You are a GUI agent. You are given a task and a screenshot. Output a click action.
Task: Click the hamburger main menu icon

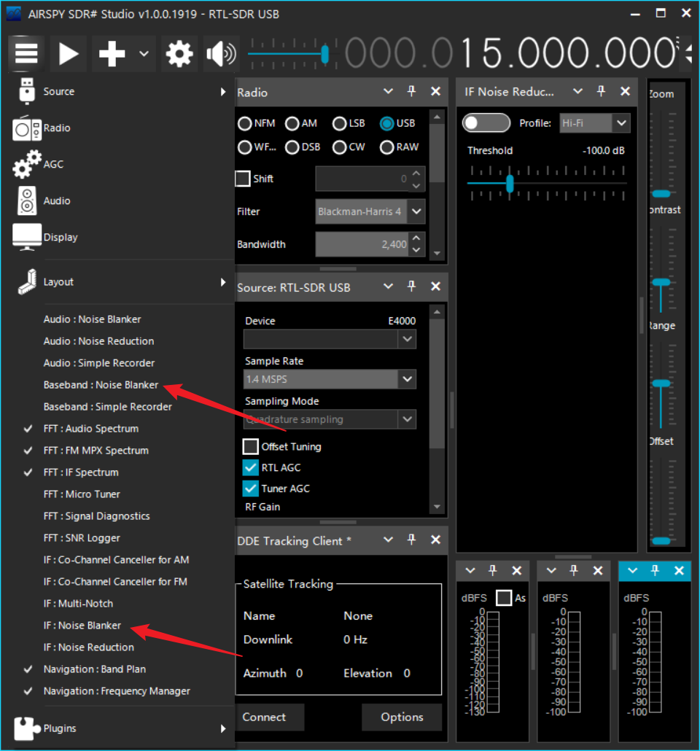(26, 54)
